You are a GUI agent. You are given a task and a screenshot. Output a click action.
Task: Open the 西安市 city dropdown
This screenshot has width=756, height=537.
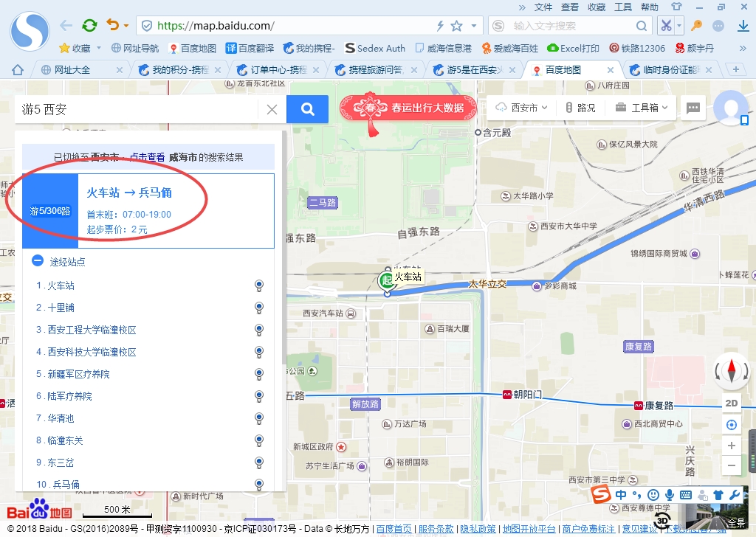(523, 108)
